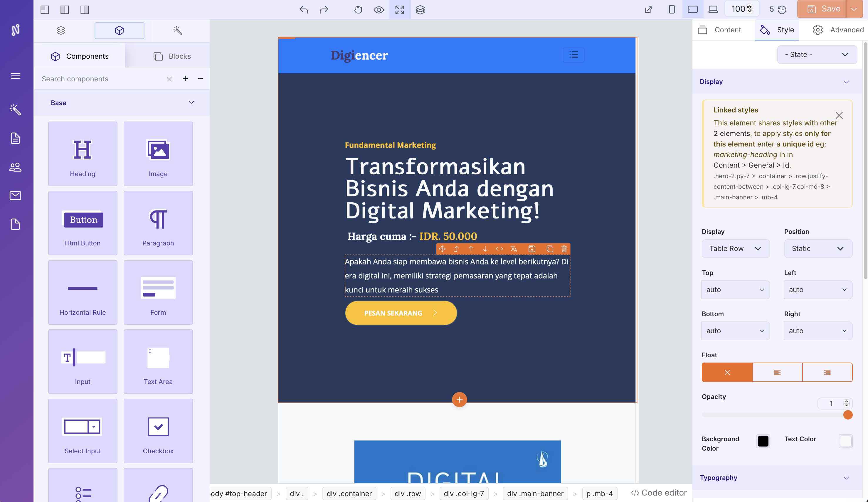The width and height of the screenshot is (868, 502).
Task: Open the Display Table Row dropdown
Action: 735,249
